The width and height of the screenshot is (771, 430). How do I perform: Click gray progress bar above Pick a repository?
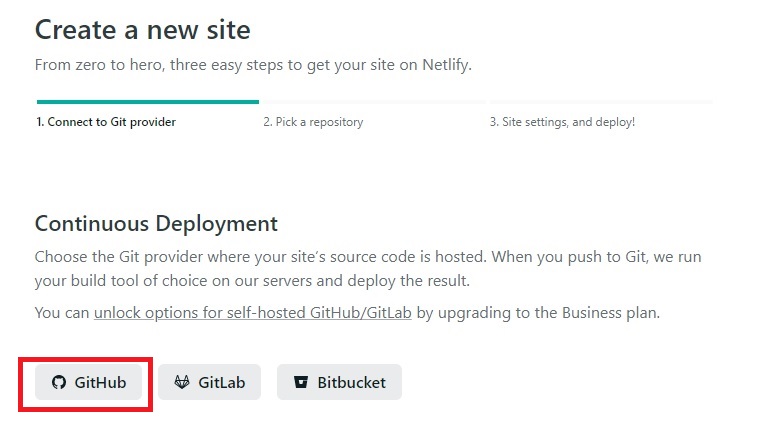372,101
